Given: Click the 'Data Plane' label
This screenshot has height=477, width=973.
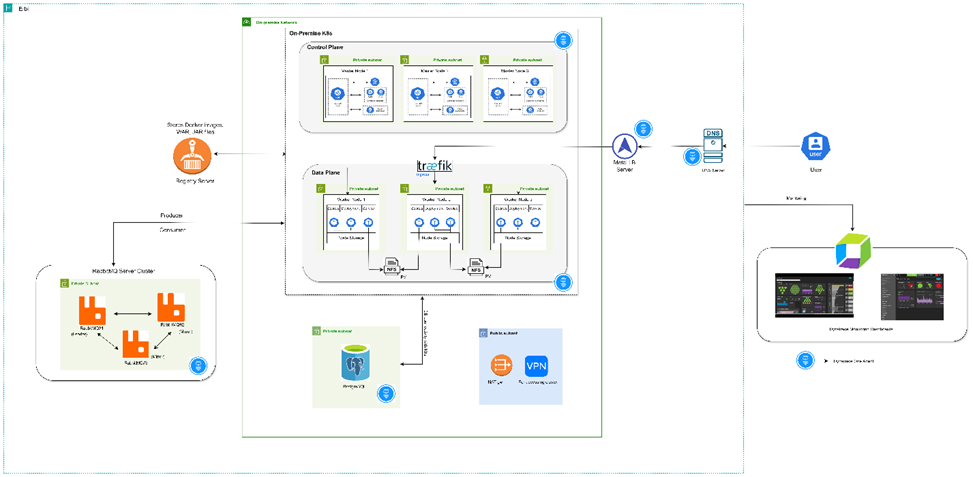Looking at the screenshot, I should [x=325, y=171].
